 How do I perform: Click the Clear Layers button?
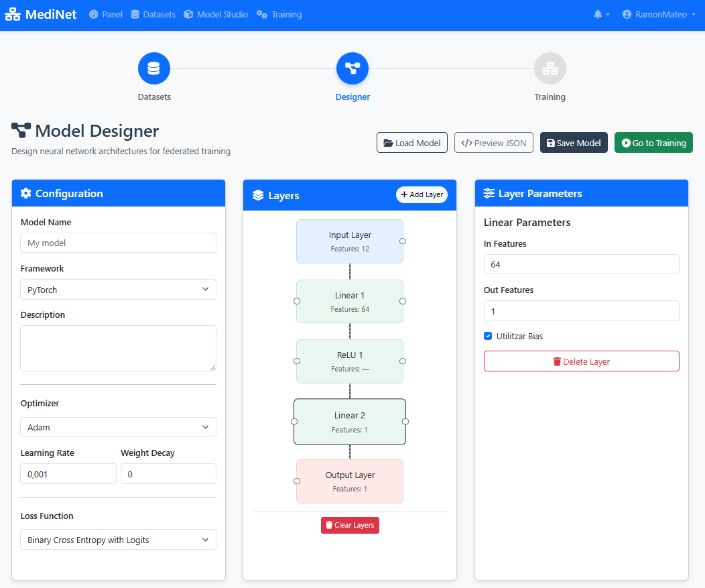click(349, 525)
